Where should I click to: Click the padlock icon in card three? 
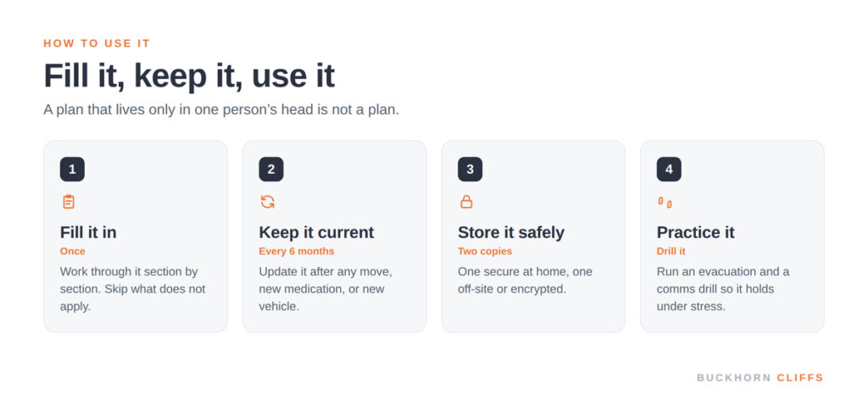tap(467, 202)
